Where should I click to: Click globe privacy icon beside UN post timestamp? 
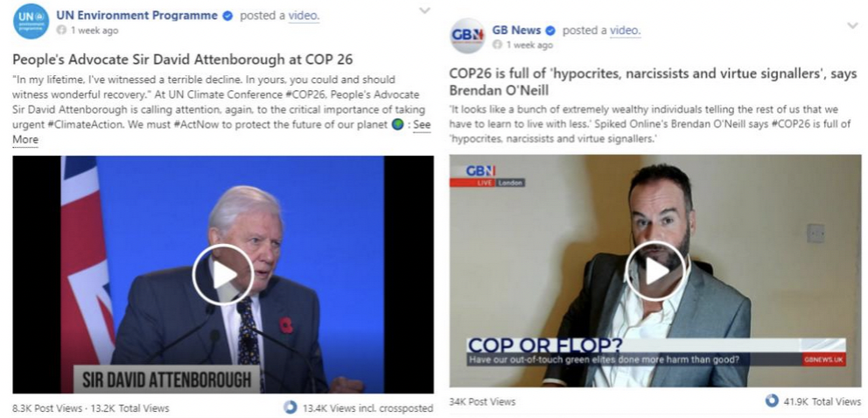pos(61,31)
